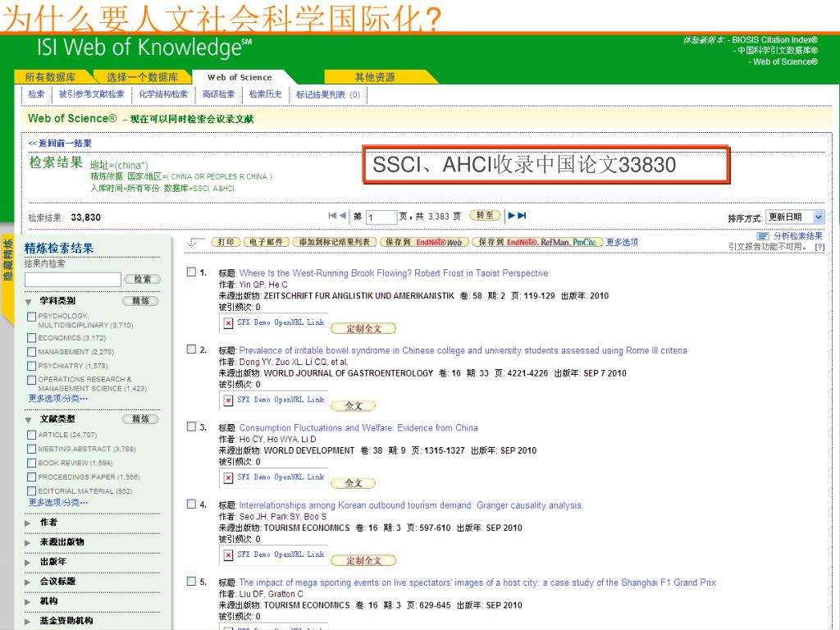This screenshot has width=840, height=630.
Task: Click SFX OpenURL icon for record 4
Action: (x=228, y=555)
